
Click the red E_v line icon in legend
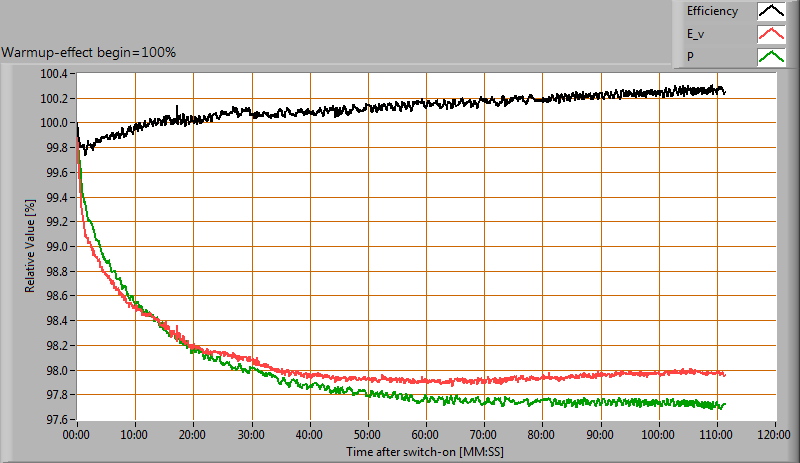[770, 34]
